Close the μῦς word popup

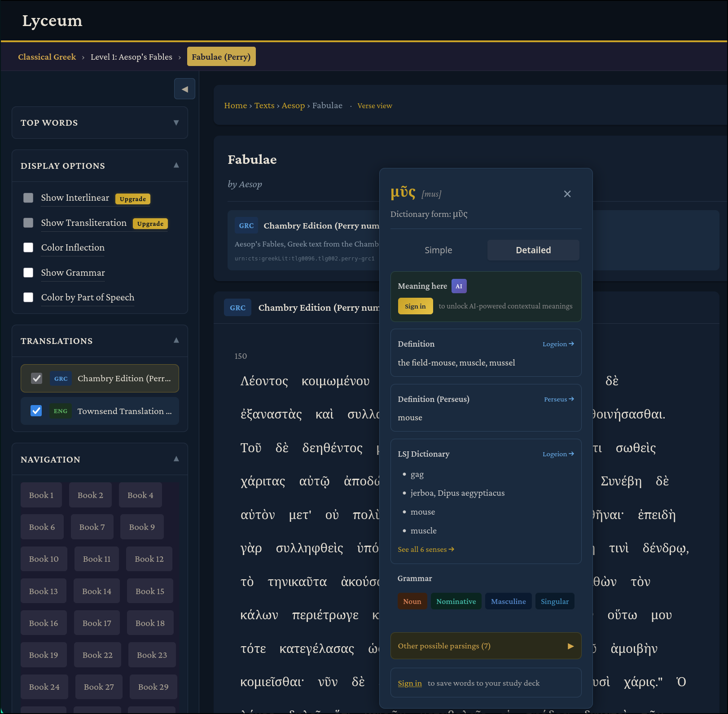567,194
